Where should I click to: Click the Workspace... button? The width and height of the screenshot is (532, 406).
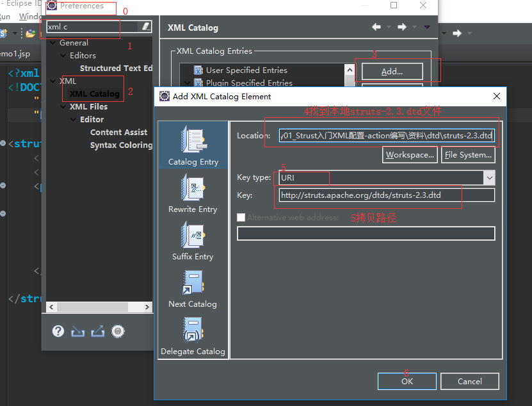(410, 155)
